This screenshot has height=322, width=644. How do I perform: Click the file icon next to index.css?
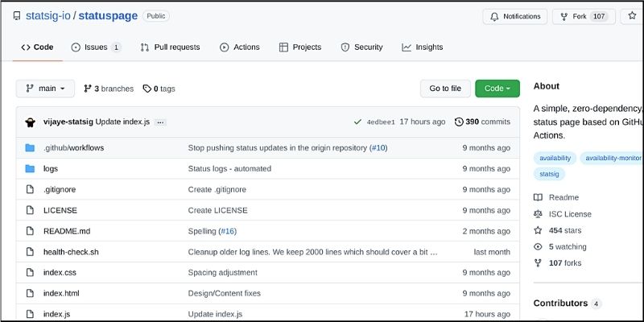point(30,272)
